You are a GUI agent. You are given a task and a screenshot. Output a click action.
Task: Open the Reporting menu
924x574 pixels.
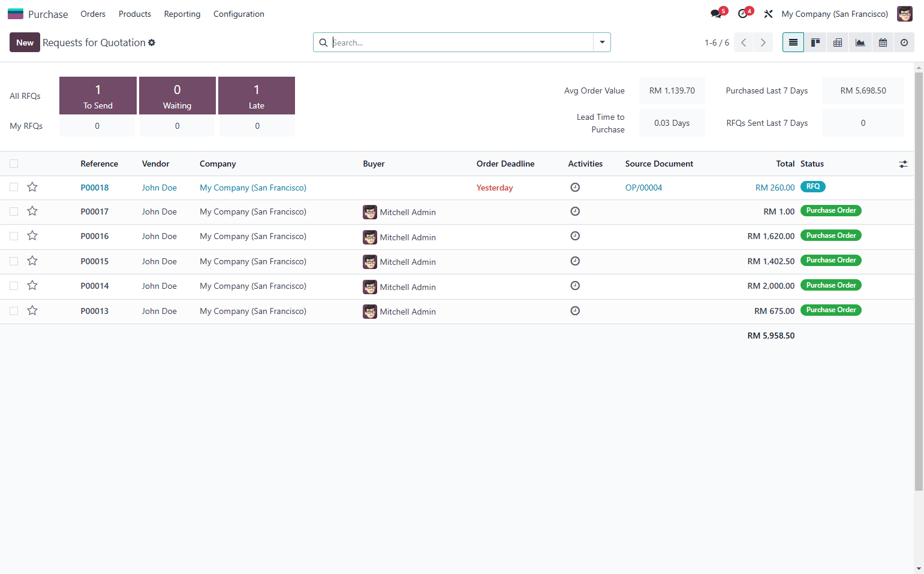point(182,14)
